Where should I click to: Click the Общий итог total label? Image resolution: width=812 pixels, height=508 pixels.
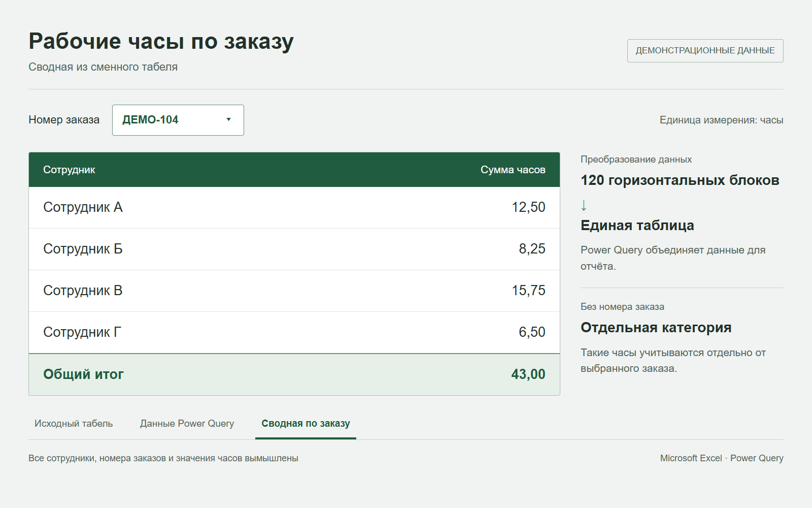[x=83, y=374]
